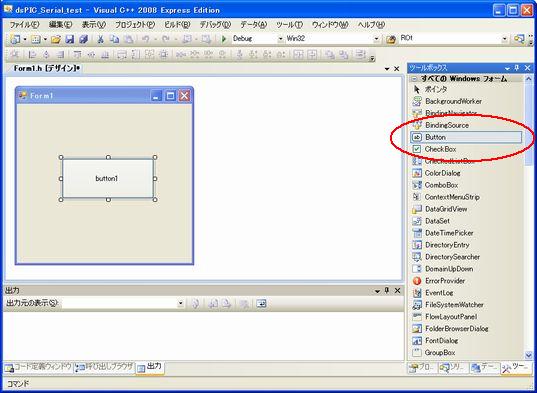
Task: Click the Add New Item toolbar icon
Action: [35, 39]
